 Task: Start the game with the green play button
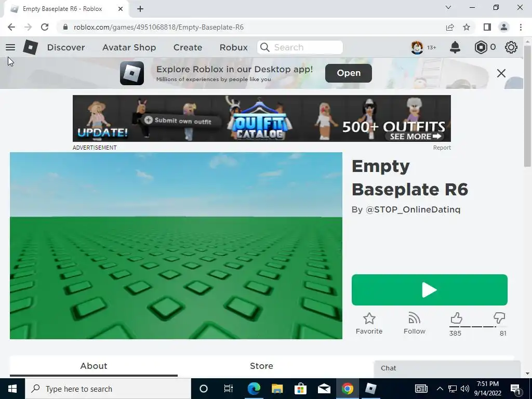coord(430,290)
